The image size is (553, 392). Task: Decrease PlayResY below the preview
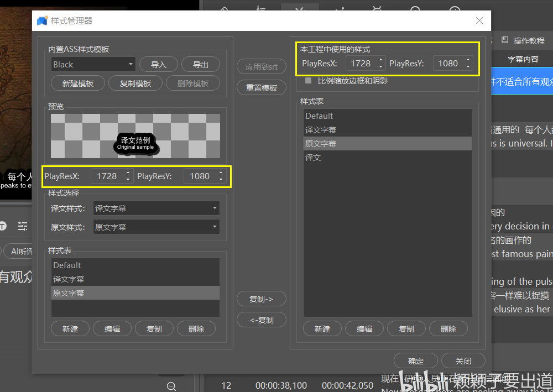[x=221, y=180]
